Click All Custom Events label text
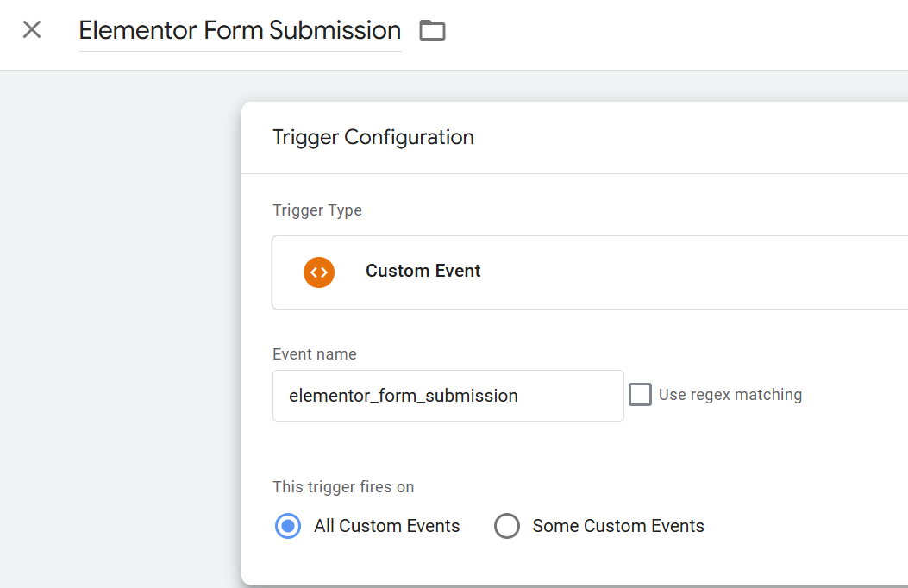 point(386,525)
